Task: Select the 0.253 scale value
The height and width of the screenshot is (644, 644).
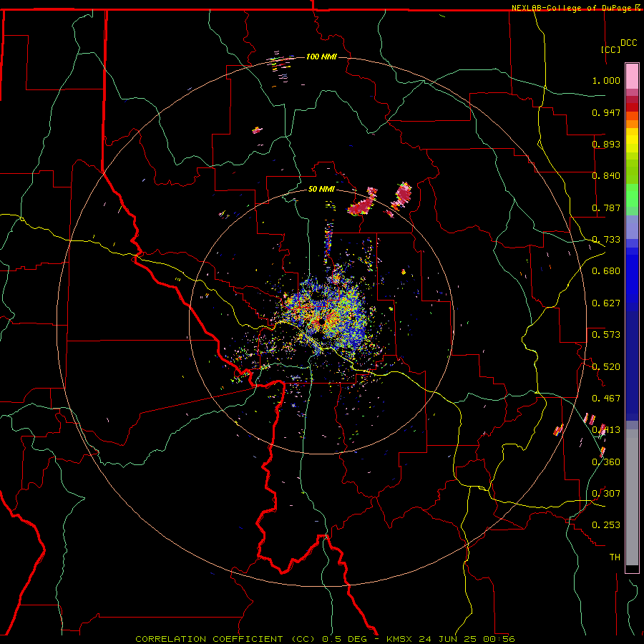Action: (606, 525)
